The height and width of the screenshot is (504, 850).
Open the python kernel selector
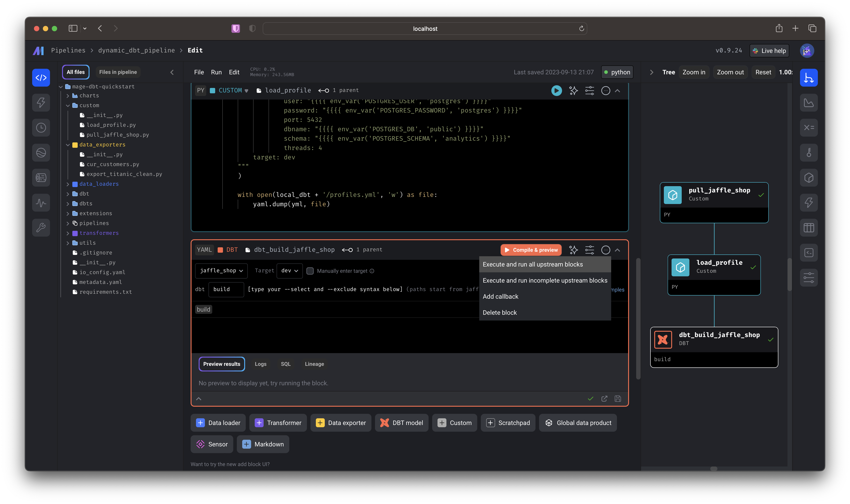tap(617, 72)
